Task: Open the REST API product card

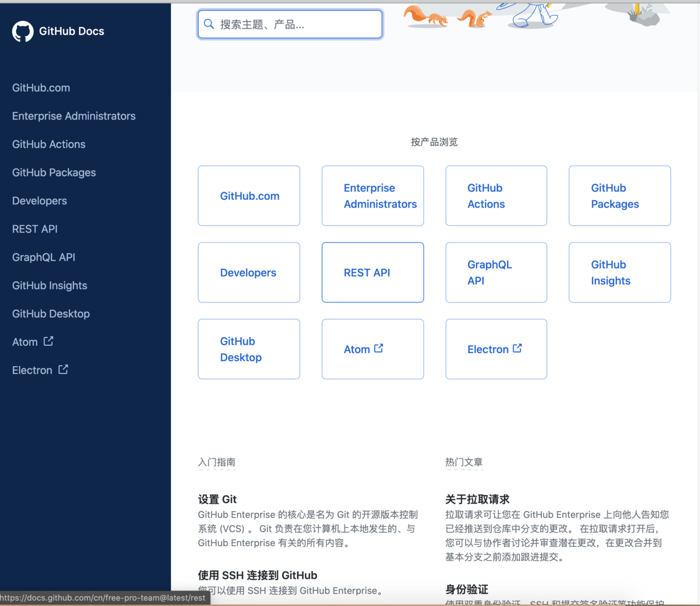Action: (x=373, y=272)
